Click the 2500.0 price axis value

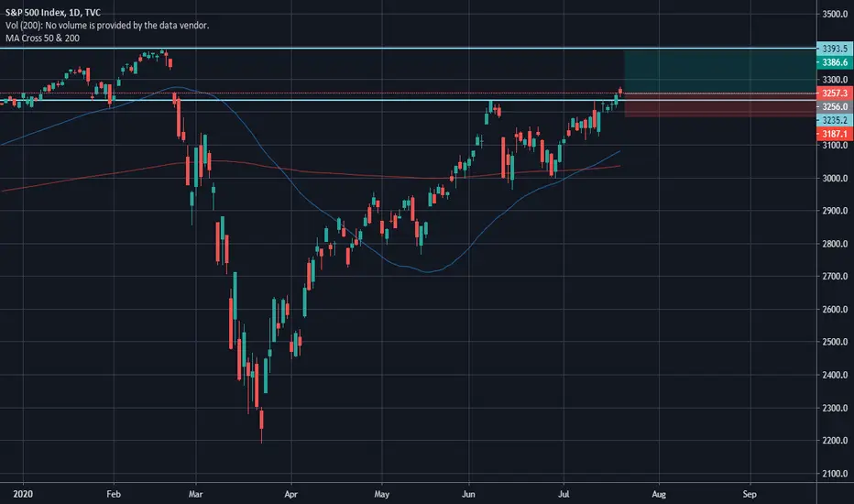coord(835,342)
